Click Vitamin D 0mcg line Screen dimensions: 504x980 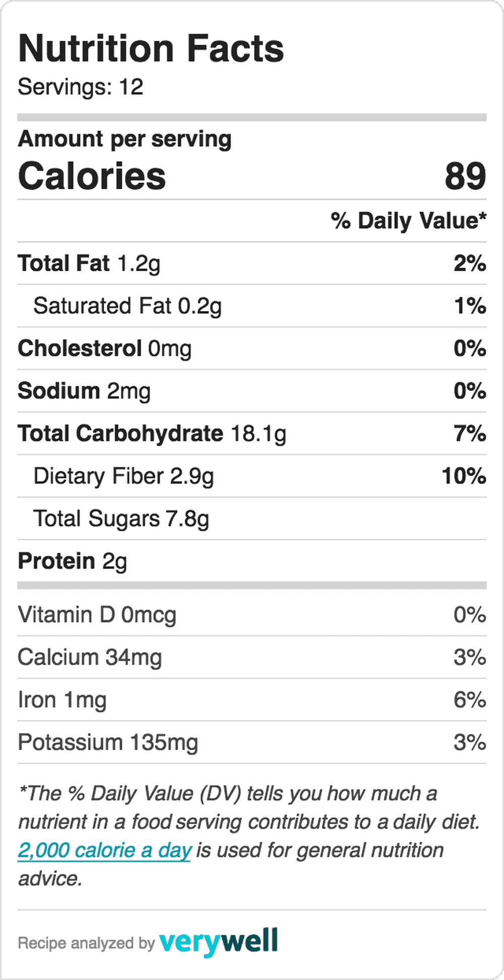pyautogui.click(x=252, y=615)
